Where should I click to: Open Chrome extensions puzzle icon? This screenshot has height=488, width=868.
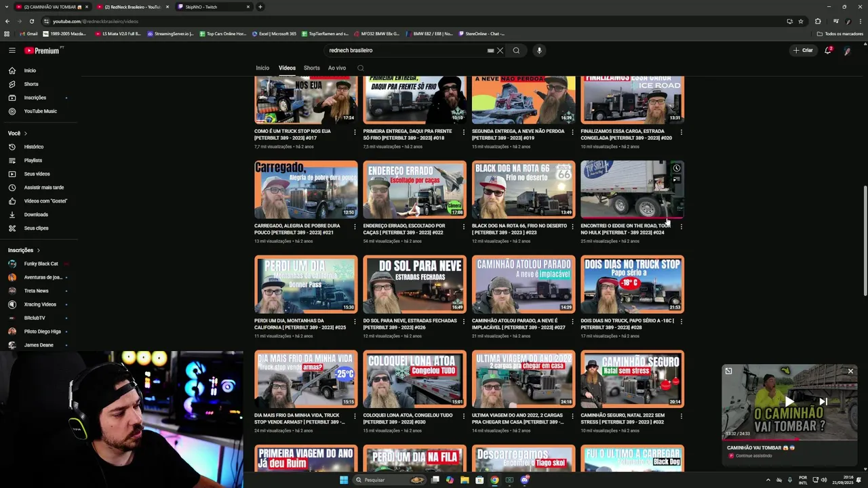click(818, 21)
